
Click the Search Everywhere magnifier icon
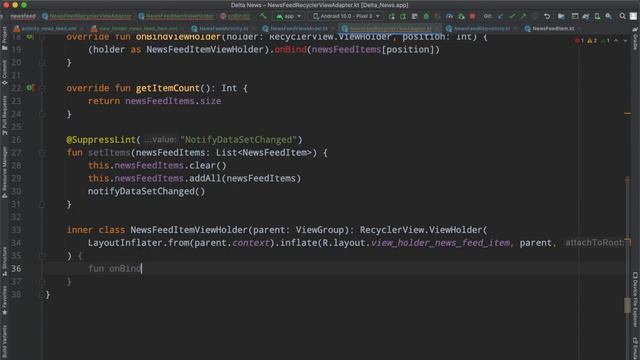coord(622,16)
